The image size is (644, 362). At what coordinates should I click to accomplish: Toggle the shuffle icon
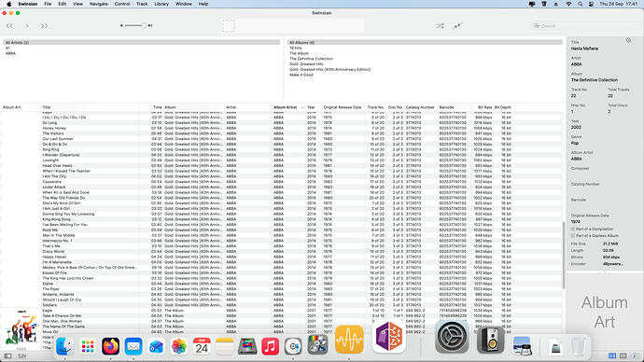point(440,26)
